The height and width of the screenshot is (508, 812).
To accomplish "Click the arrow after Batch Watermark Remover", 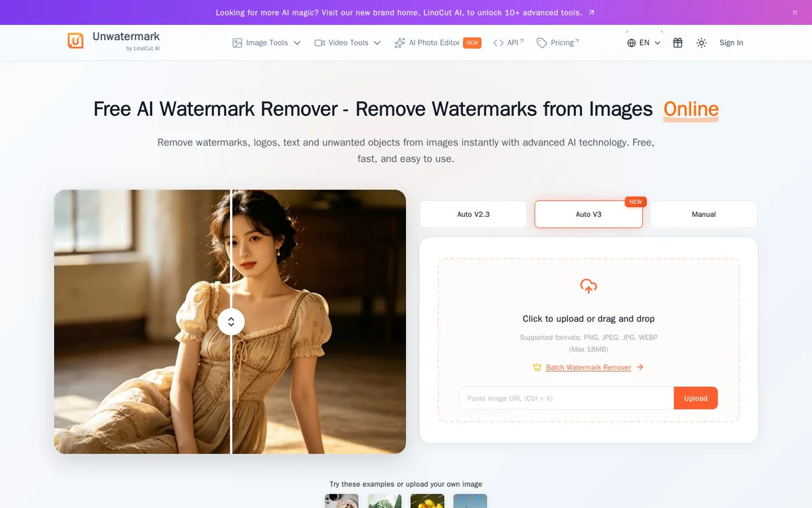I will [x=640, y=367].
